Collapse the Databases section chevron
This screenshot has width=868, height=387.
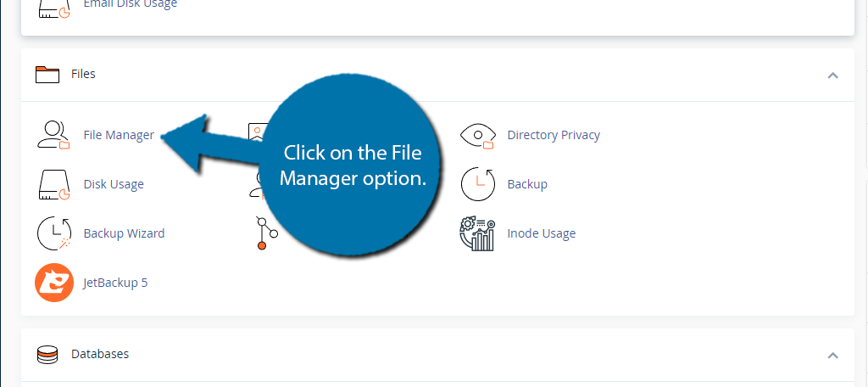[832, 355]
